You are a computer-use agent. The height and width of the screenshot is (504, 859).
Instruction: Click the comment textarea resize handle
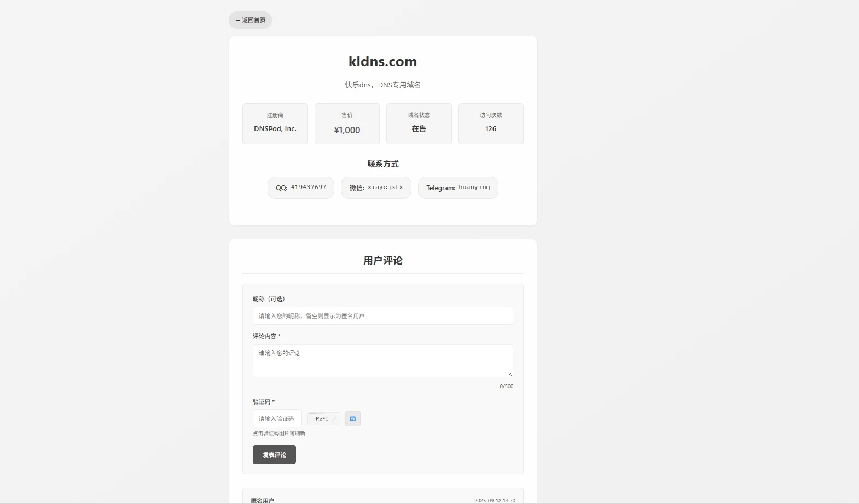pos(510,374)
